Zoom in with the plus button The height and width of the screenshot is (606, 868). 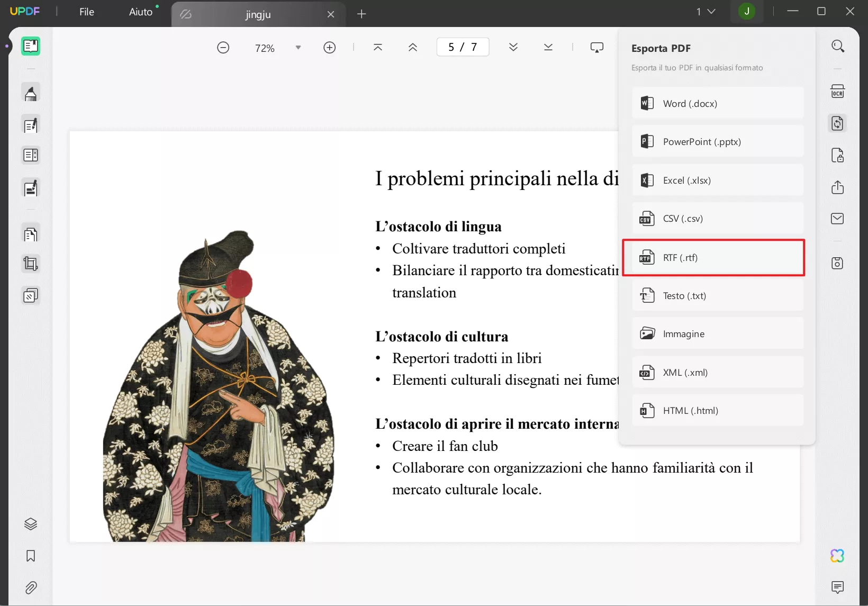[x=330, y=48]
